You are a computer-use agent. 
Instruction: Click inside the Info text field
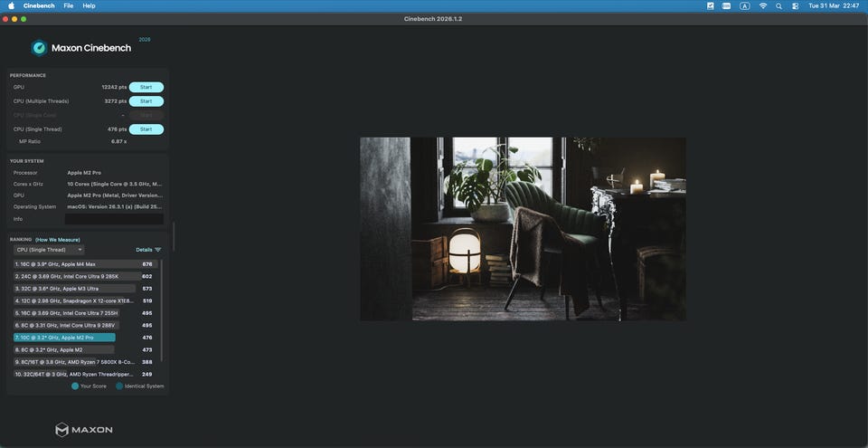(114, 219)
